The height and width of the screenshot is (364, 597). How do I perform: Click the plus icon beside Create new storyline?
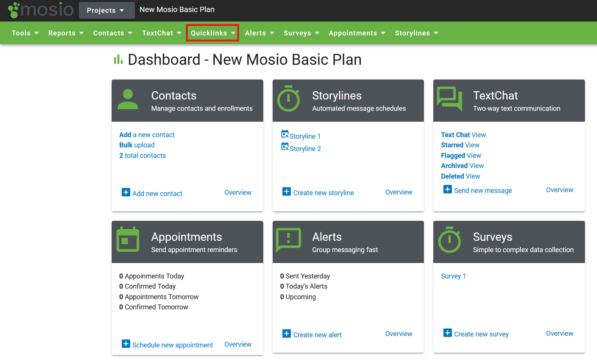click(287, 192)
